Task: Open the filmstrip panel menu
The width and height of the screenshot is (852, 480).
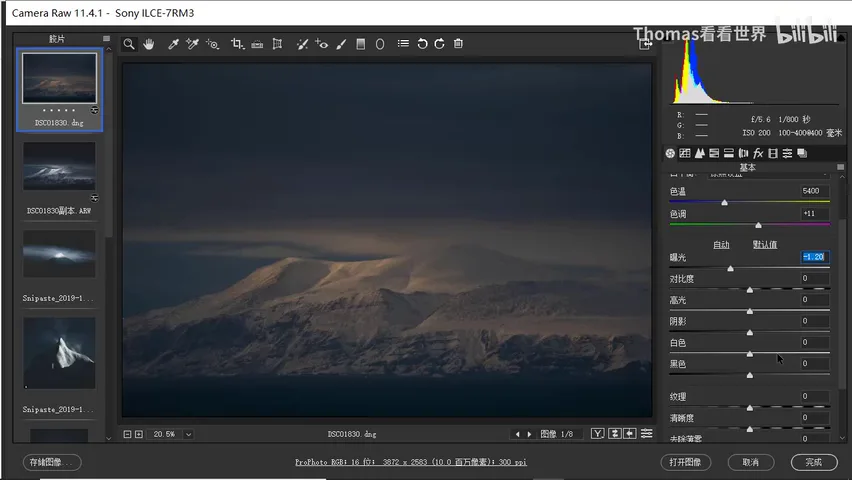Action: (106, 39)
